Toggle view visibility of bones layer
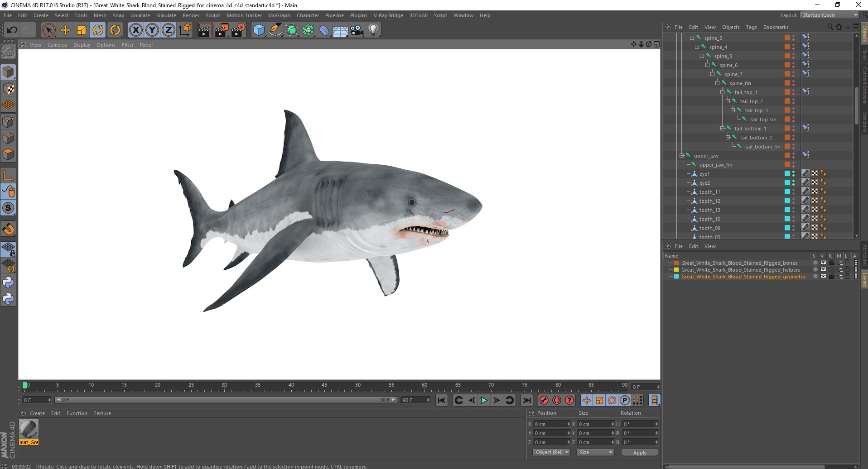This screenshot has height=469, width=868. [x=823, y=263]
